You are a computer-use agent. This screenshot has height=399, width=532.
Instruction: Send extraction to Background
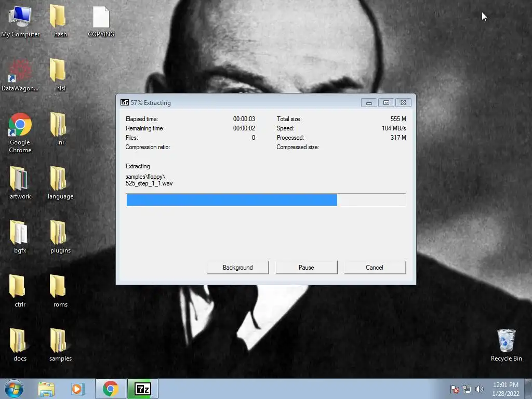point(238,268)
